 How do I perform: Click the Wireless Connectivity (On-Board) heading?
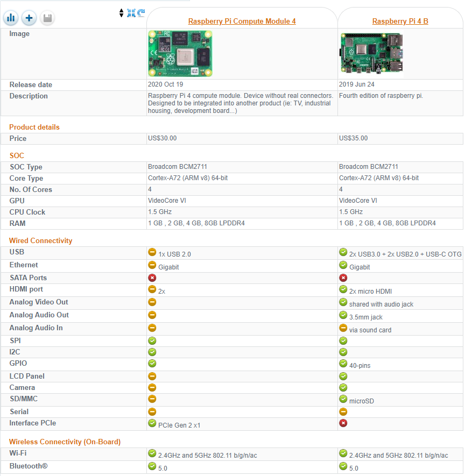point(65,442)
